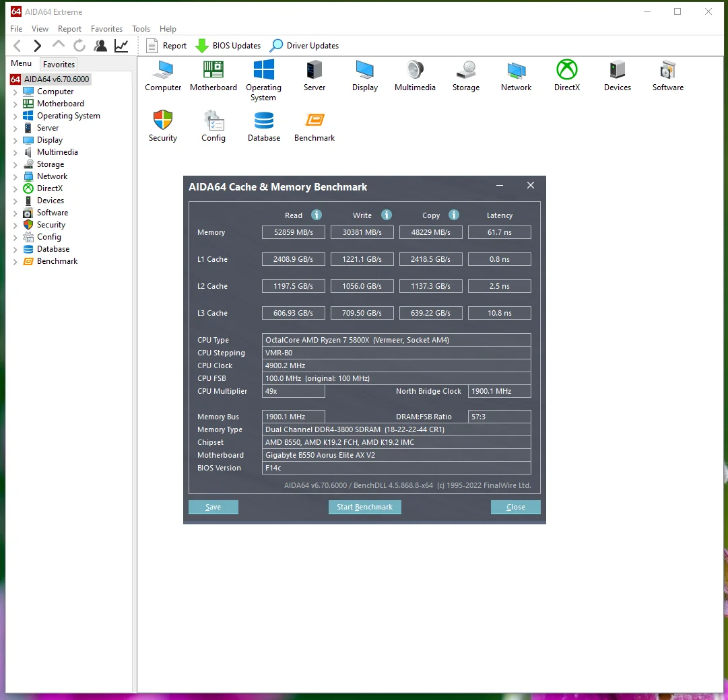The width and height of the screenshot is (728, 700).
Task: Open the Display category icon
Action: pyautogui.click(x=365, y=75)
